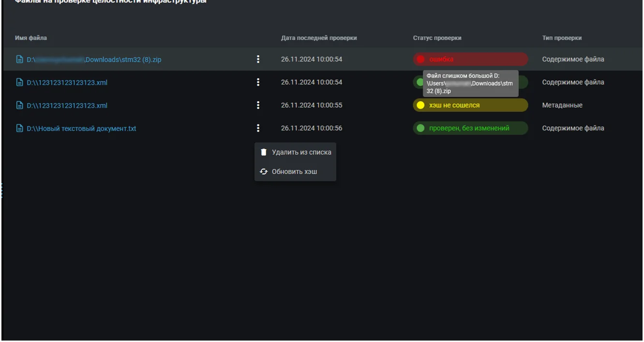Open the 123123123123.xml link checked at 10:00:54
Image resolution: width=644 pixels, height=342 pixels.
[67, 83]
